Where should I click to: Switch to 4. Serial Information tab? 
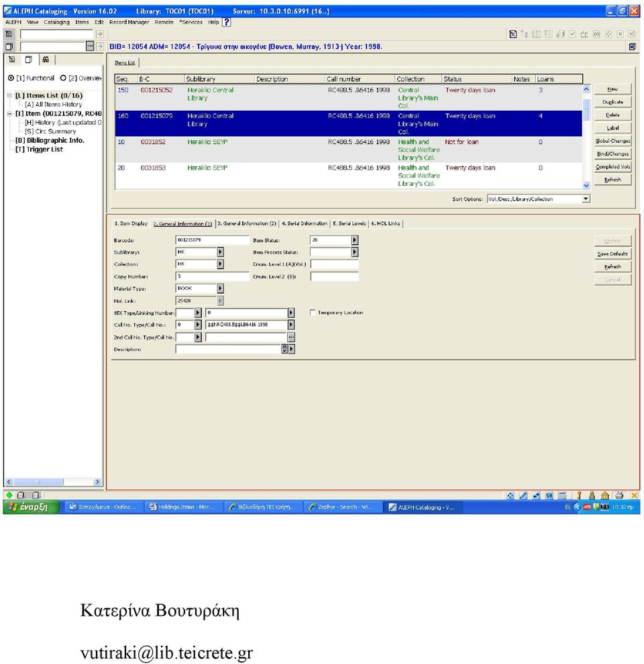click(305, 223)
